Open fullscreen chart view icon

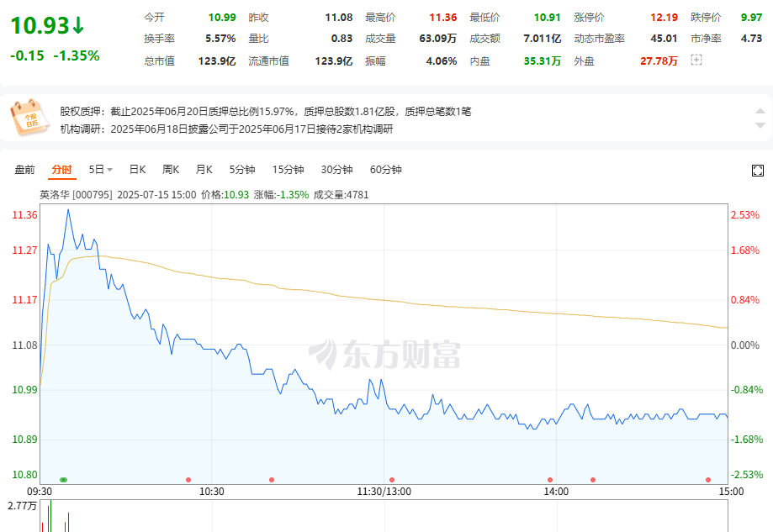click(x=757, y=171)
